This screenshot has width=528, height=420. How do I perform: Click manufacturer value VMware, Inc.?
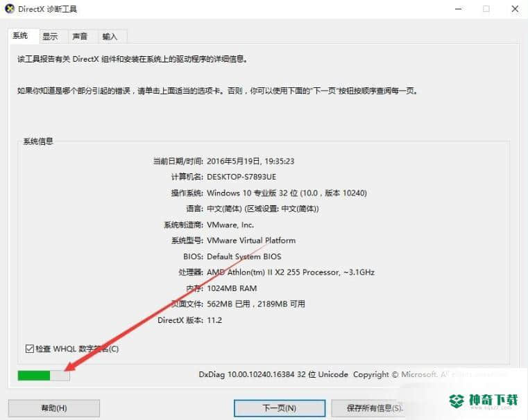230,225
